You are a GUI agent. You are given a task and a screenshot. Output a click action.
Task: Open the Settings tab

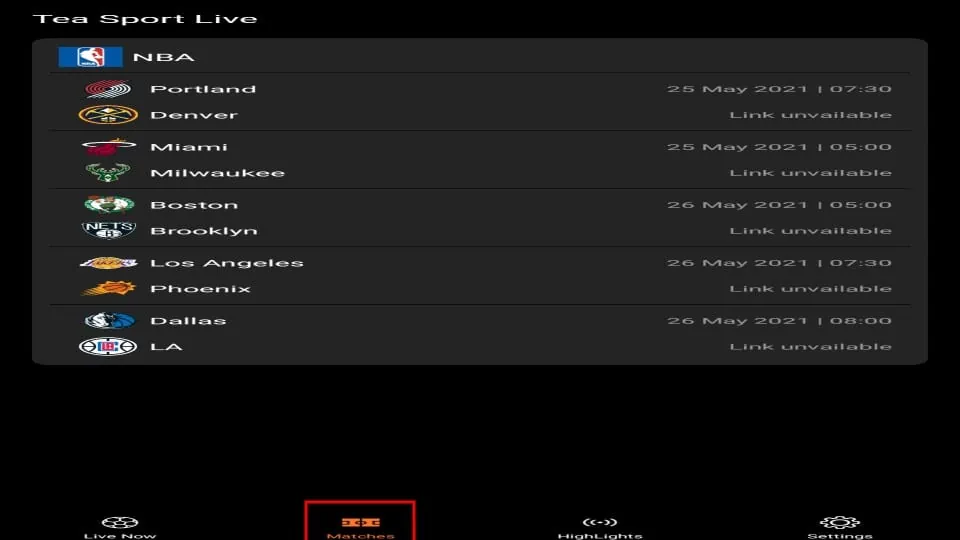tap(839, 528)
